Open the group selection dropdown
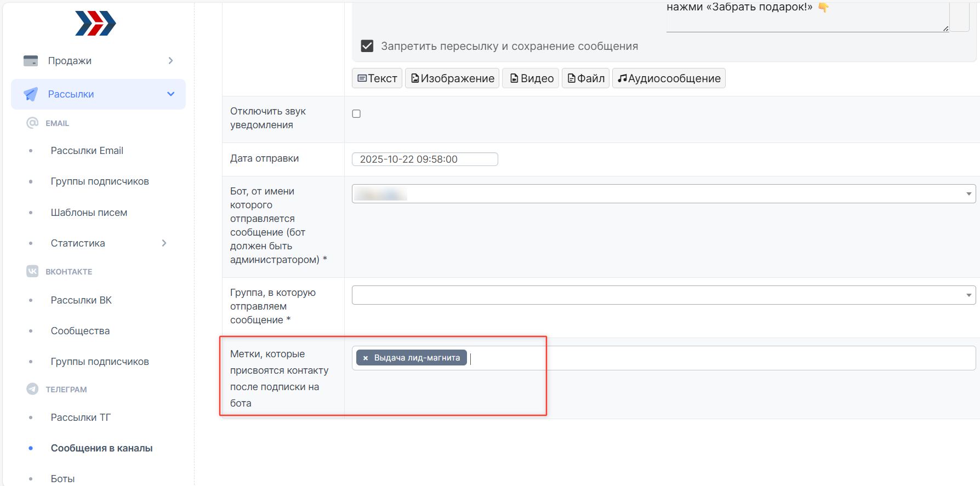Screen dimensions: 980x486 [663, 295]
